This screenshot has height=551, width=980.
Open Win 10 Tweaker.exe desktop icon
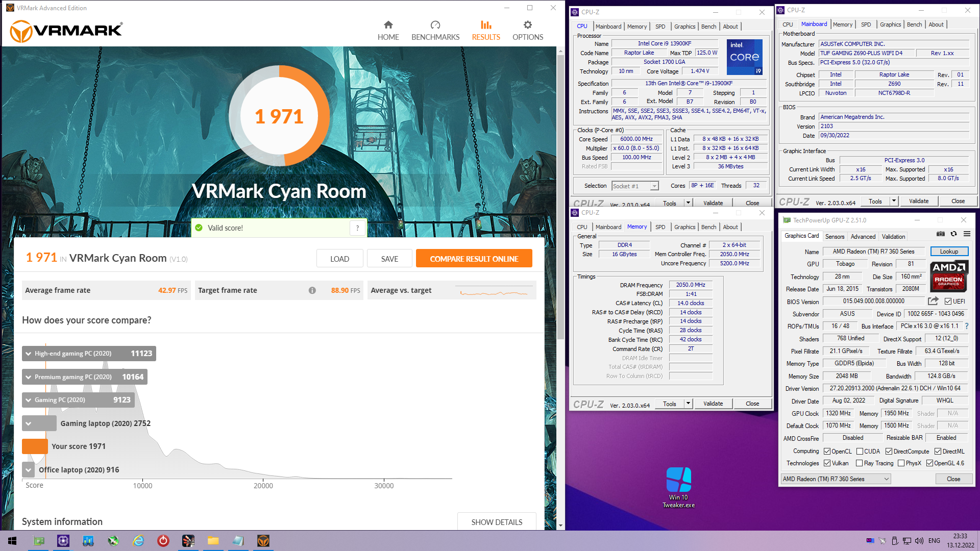coord(678,487)
